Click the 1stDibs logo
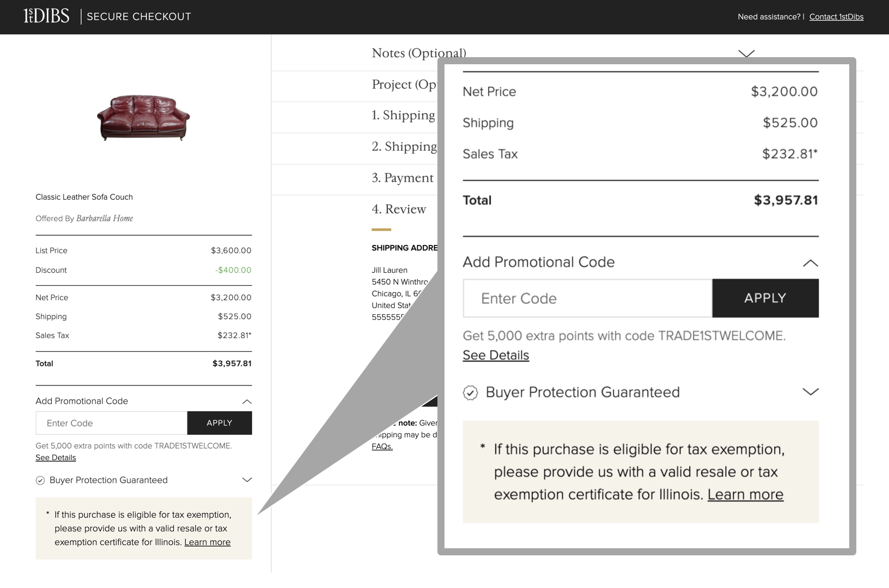 tap(46, 15)
